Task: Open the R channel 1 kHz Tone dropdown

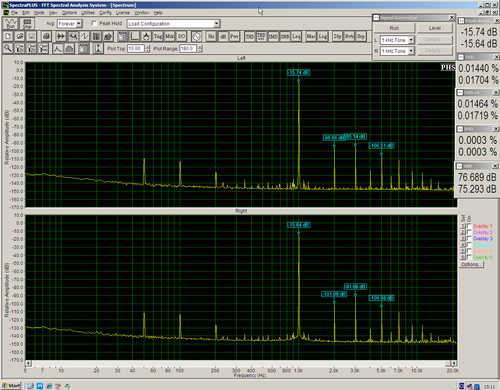Action: point(411,51)
